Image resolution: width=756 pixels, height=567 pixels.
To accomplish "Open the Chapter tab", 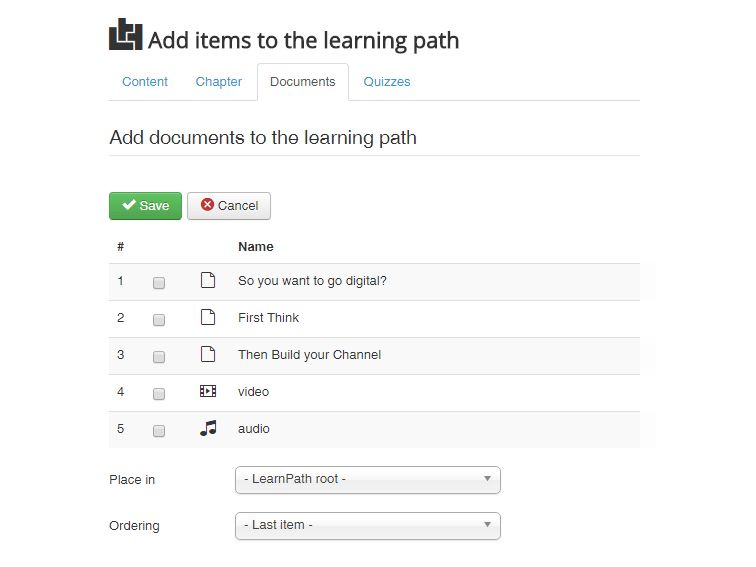I will [x=218, y=82].
